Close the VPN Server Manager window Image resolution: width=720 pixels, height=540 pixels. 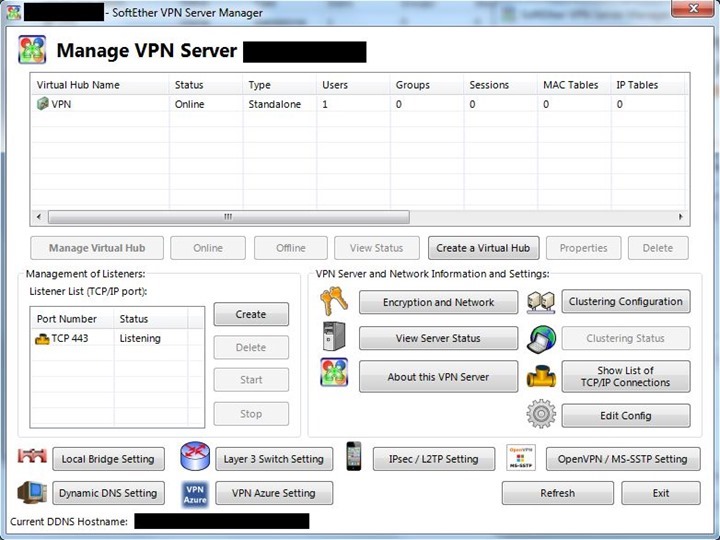point(692,8)
